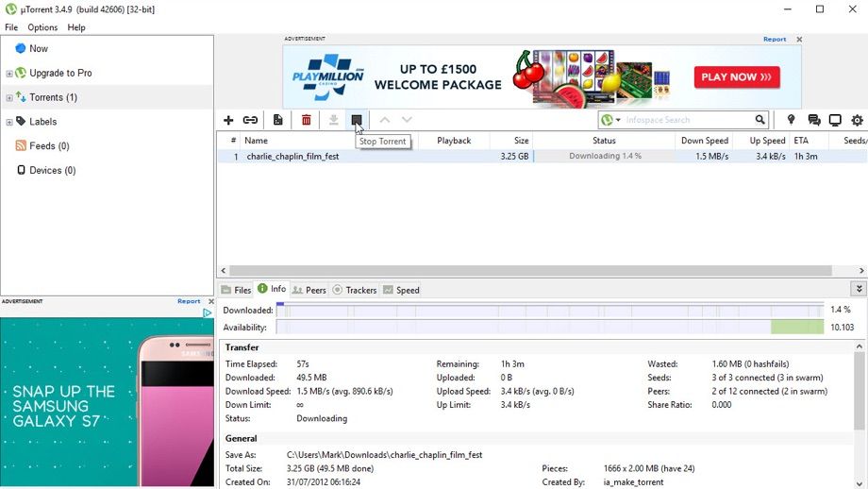868x489 pixels.
Task: Open Feeds (0) in sidebar
Action: tap(49, 146)
